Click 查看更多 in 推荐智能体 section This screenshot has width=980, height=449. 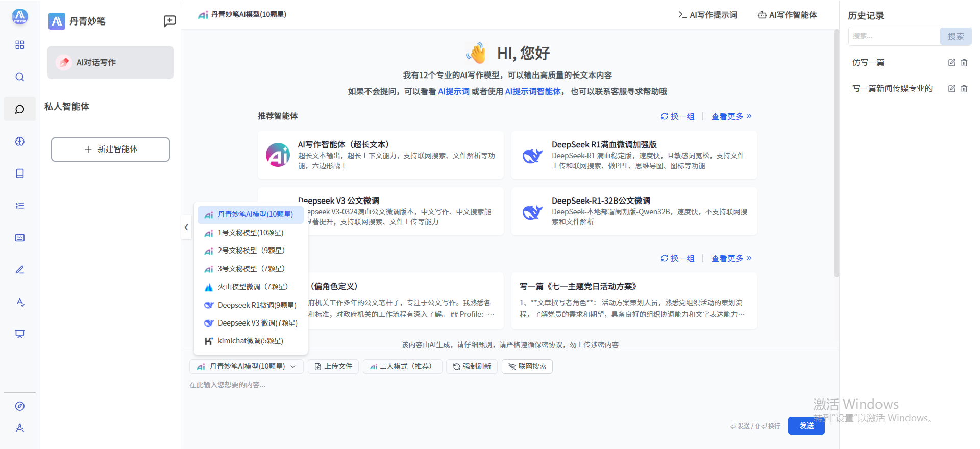pos(731,116)
